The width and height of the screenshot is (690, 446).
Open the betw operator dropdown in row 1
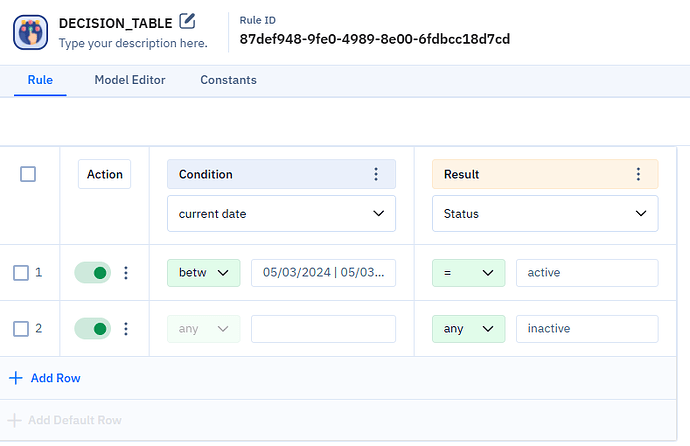click(204, 273)
